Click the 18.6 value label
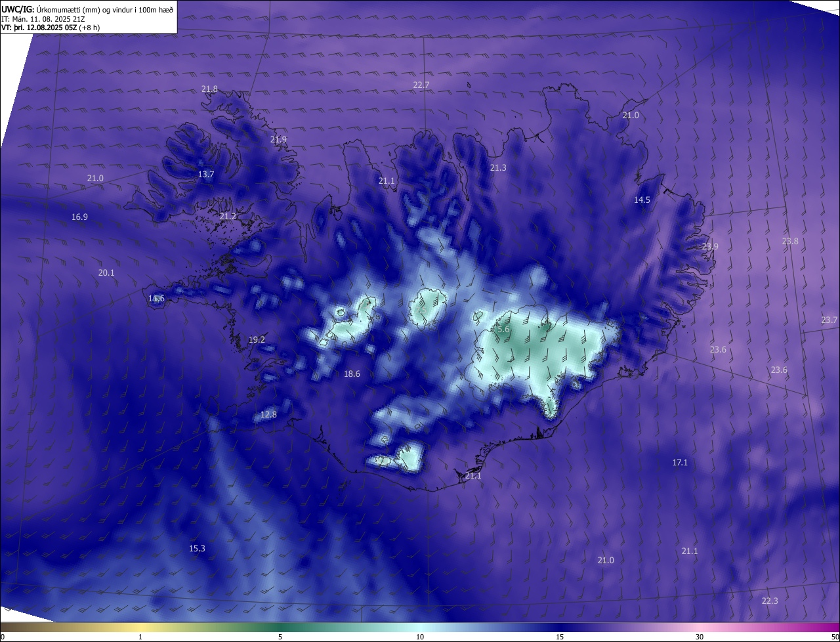Viewport: 840px width, 642px height. point(352,374)
